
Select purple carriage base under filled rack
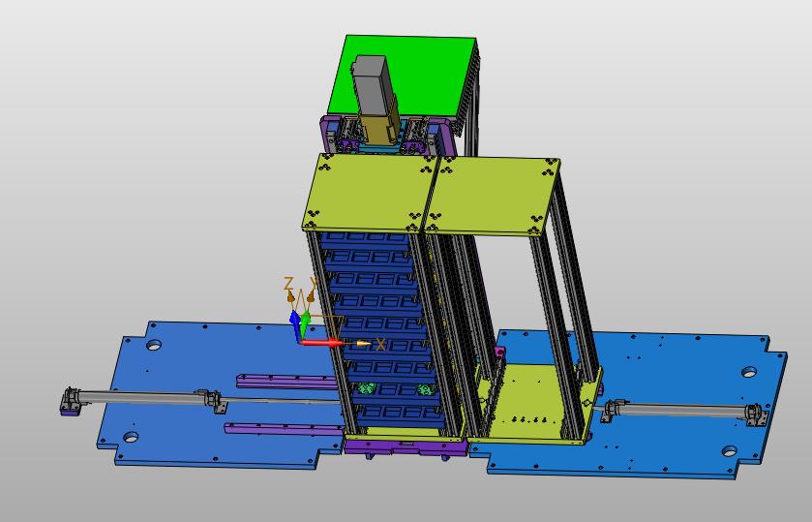406,448
